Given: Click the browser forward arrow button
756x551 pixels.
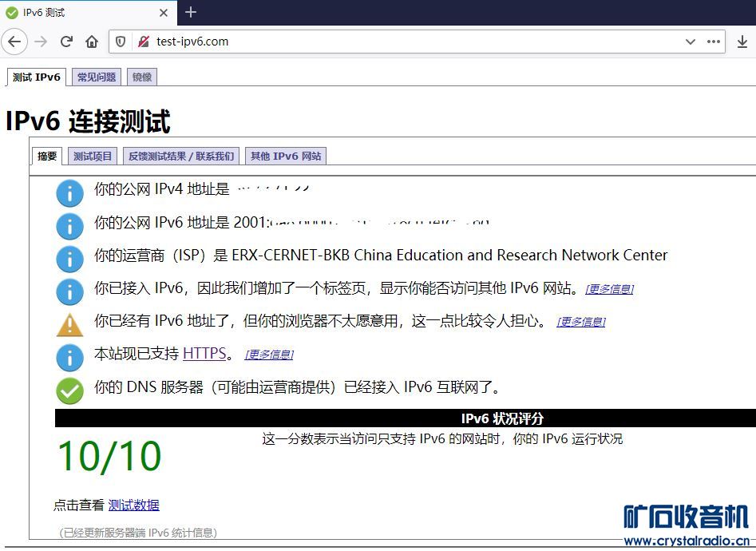Looking at the screenshot, I should pos(41,42).
